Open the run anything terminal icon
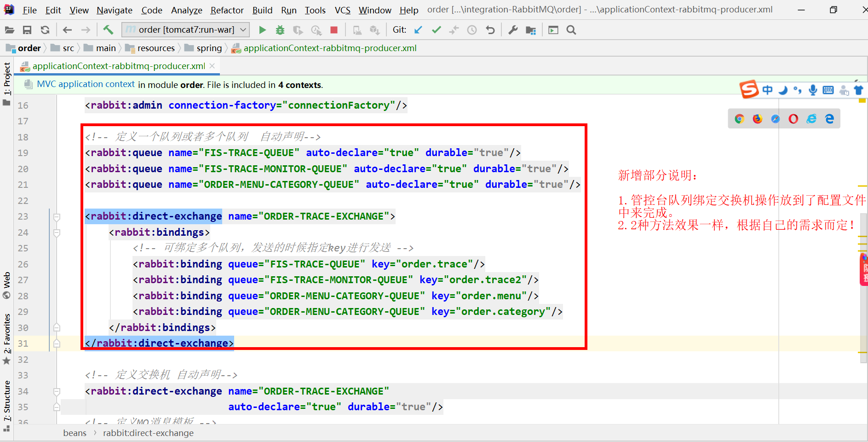The width and height of the screenshot is (868, 442). (553, 30)
